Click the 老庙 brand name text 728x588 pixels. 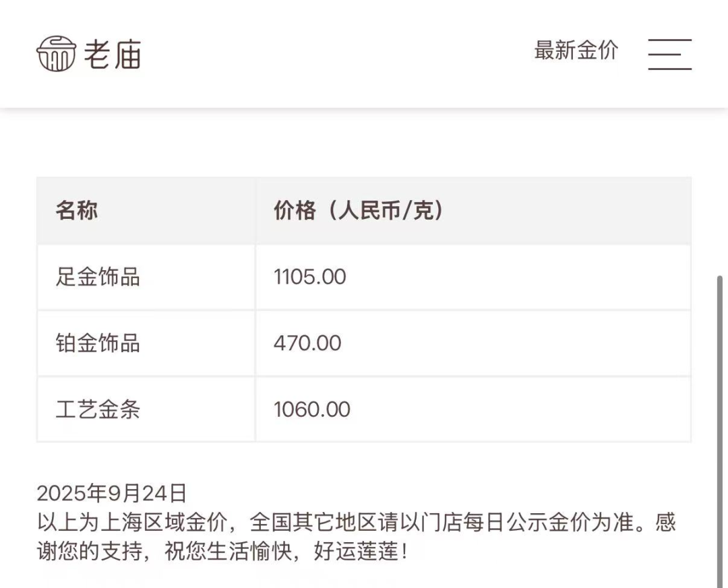tap(113, 54)
